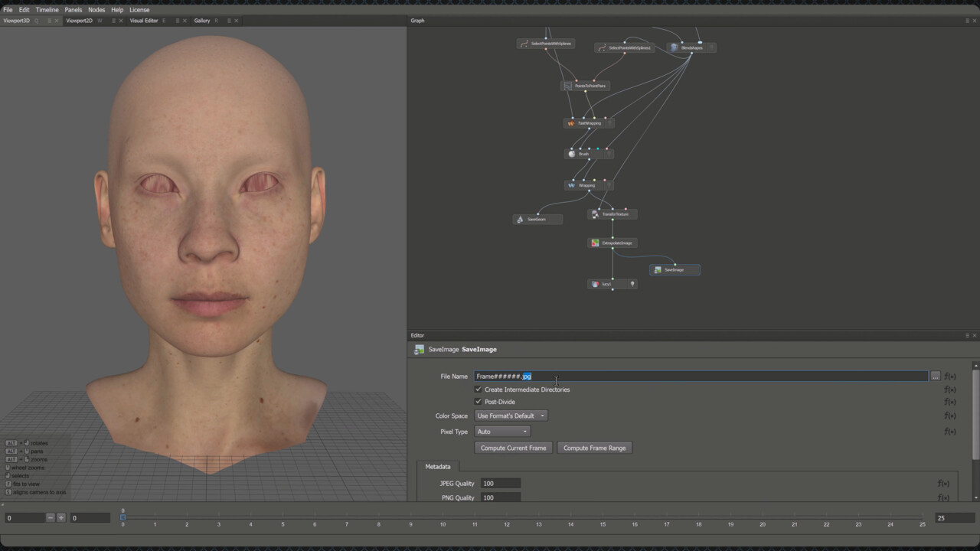Click frame 20 on the timeline
980x551 pixels.
point(763,523)
